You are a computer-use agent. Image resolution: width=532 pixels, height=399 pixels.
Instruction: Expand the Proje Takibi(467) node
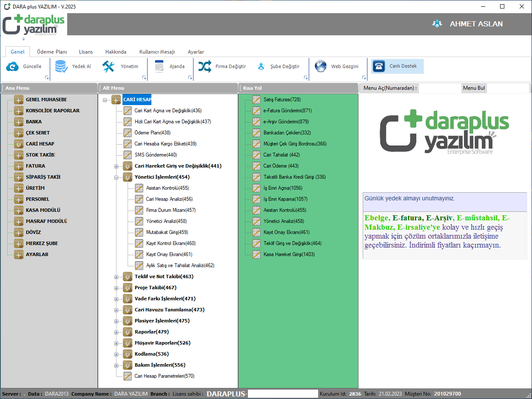point(117,288)
